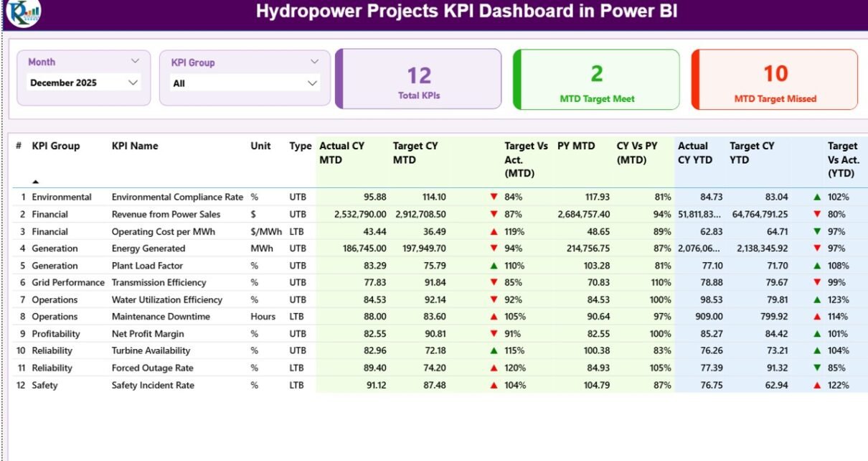Image resolution: width=868 pixels, height=461 pixels.
Task: Click the Energy Generated KPI name cell
Action: click(148, 248)
